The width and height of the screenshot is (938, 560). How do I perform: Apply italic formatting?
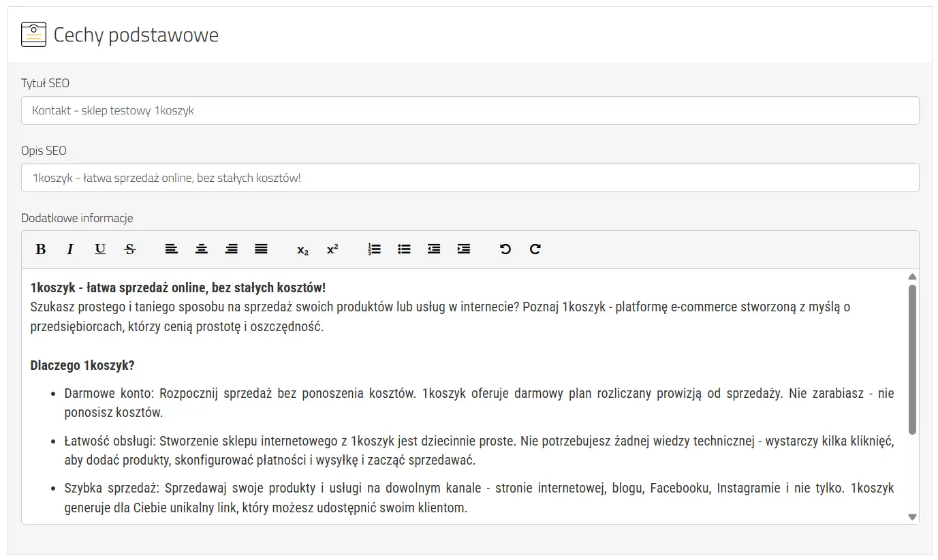tap(70, 249)
